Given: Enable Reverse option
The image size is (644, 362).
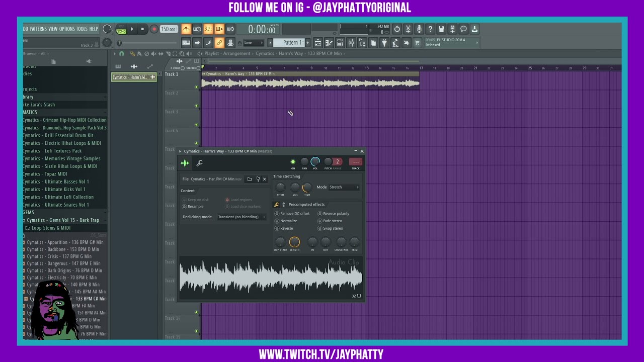Looking at the screenshot, I should point(284,228).
